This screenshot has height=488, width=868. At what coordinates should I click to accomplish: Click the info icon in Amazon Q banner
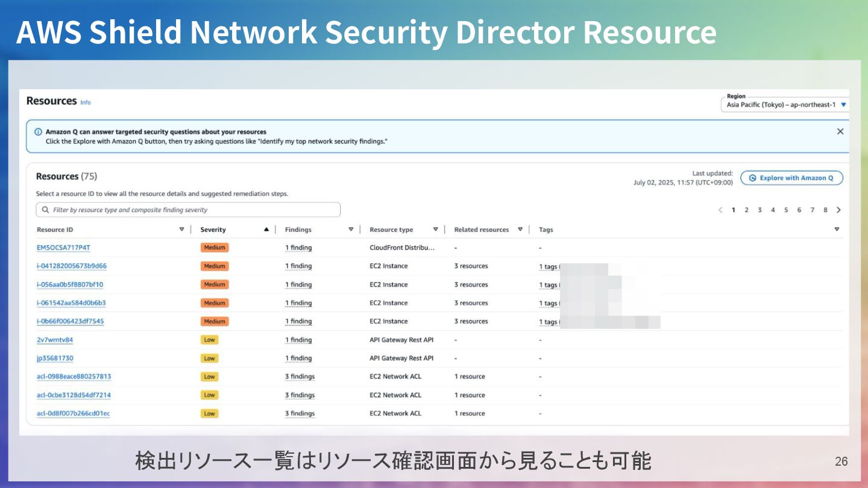point(38,132)
